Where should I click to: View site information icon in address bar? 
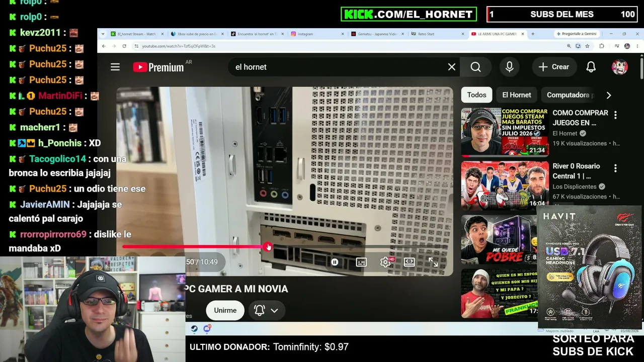tap(136, 46)
